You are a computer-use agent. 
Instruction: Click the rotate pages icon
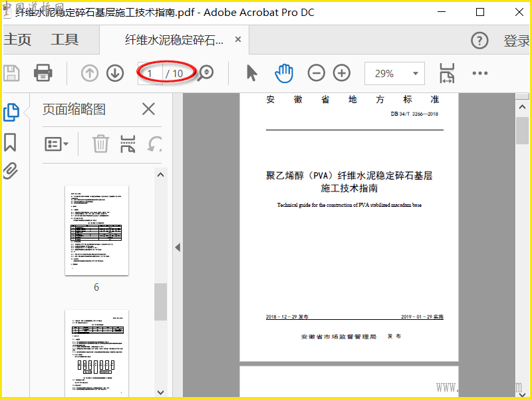(x=154, y=144)
